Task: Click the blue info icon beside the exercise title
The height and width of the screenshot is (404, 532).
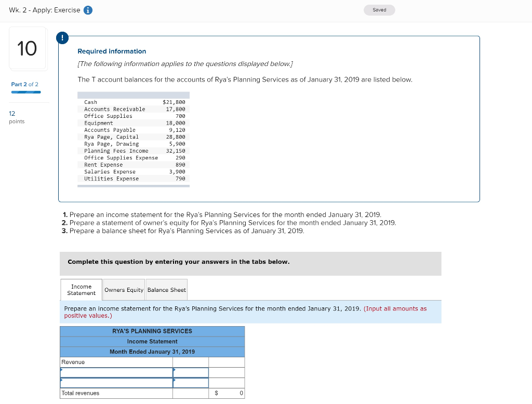Action: 87,9
